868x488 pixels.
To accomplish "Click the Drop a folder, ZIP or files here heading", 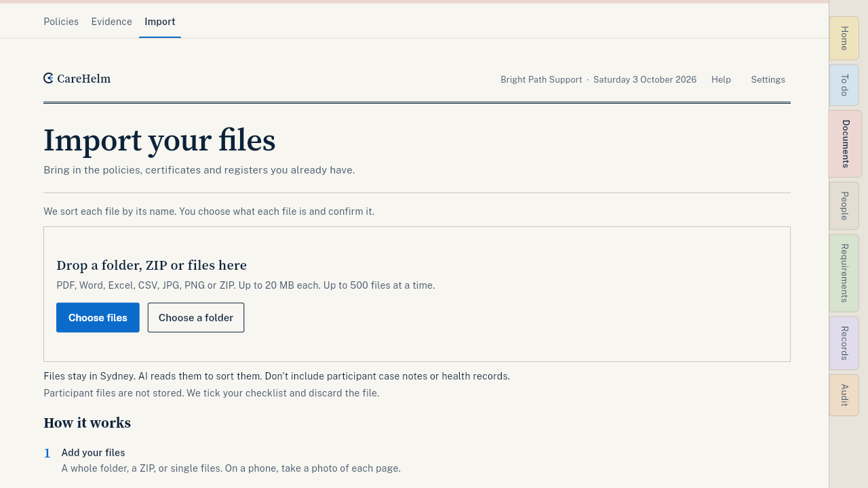I will 151,265.
